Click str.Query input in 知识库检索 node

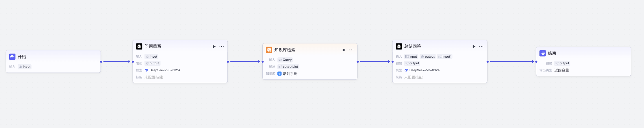[x=285, y=60]
